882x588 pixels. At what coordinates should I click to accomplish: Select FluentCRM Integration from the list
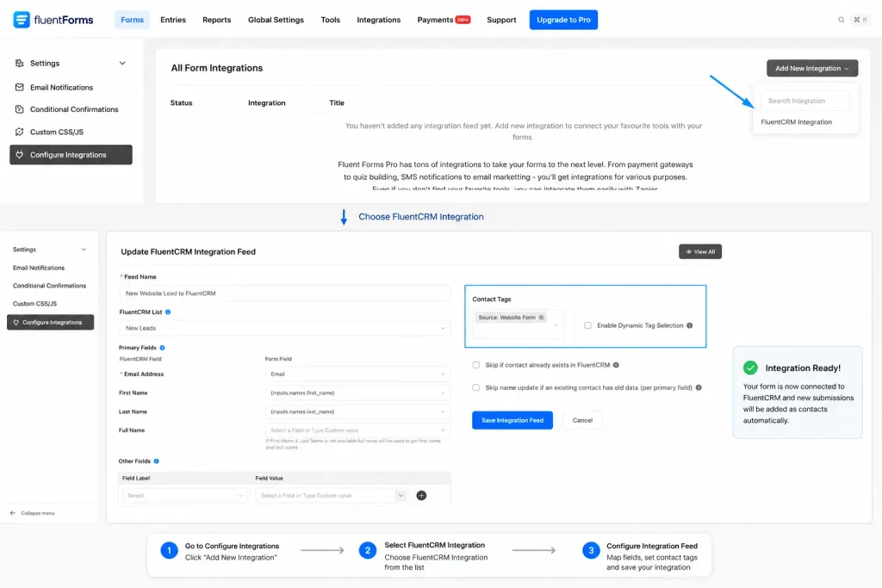pyautogui.click(x=796, y=122)
